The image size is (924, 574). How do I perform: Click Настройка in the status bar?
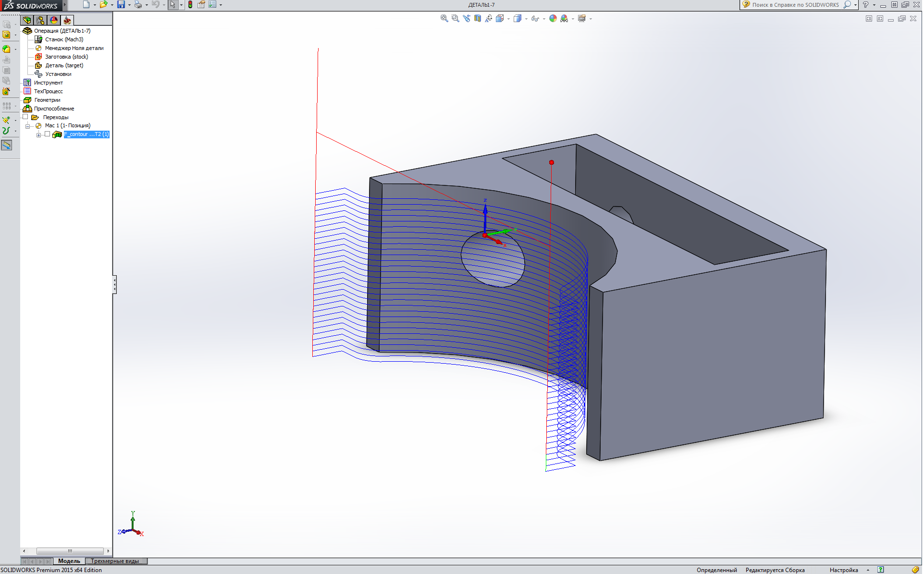843,570
